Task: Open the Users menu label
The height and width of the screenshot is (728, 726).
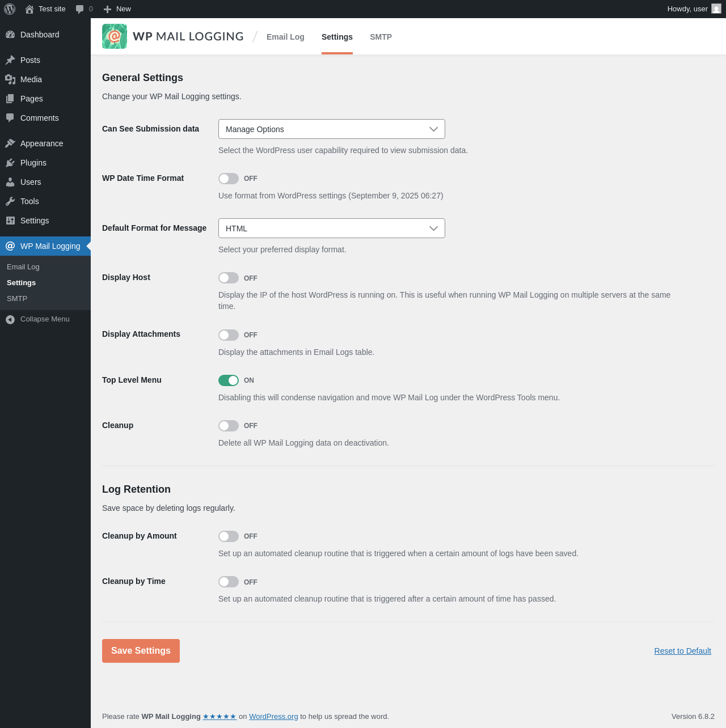Action: 31,182
